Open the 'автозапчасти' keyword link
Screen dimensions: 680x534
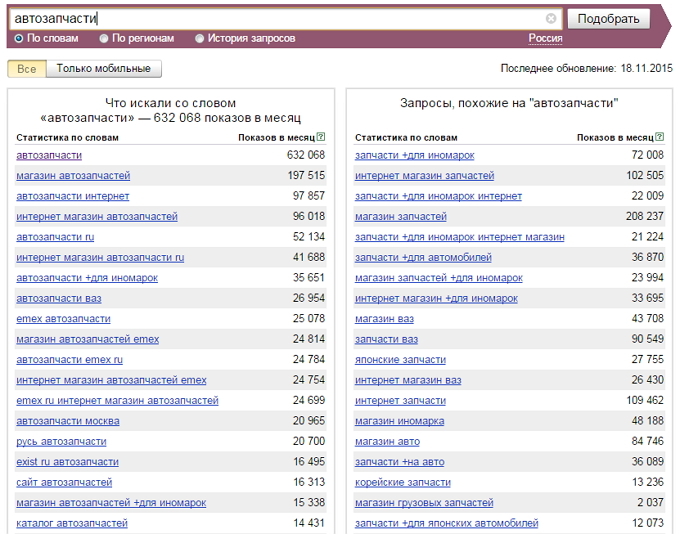tap(49, 155)
